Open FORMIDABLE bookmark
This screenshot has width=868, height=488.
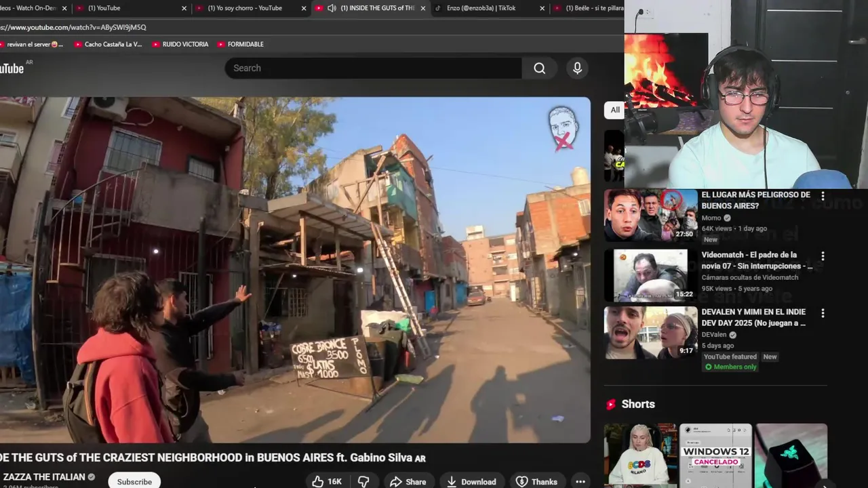coord(241,44)
